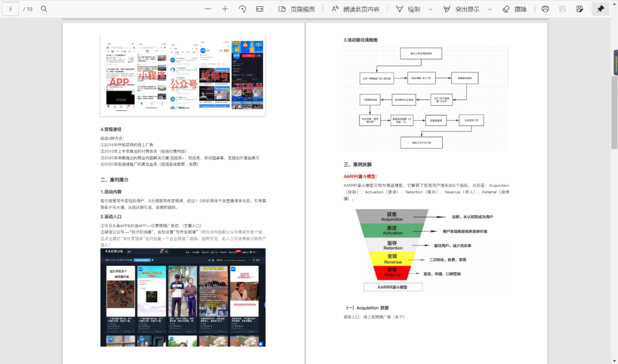Screen dimensions: 618x364
Task: Click the '(一) Acquisition 获客' heading
Action: pyautogui.click(x=367, y=307)
